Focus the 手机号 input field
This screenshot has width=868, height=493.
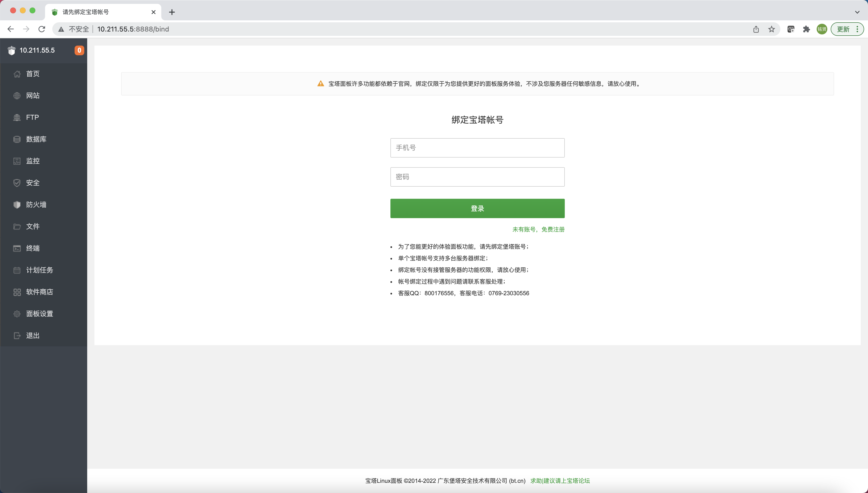(x=477, y=148)
